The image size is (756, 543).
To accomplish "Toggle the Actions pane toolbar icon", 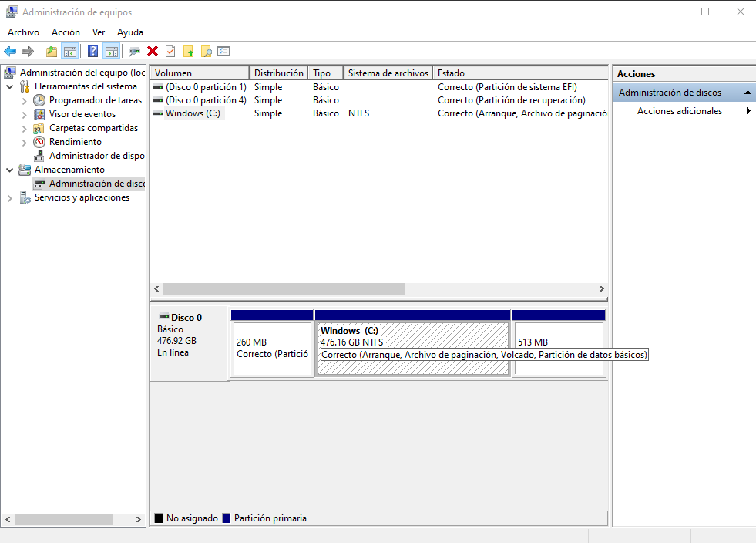I will 112,51.
